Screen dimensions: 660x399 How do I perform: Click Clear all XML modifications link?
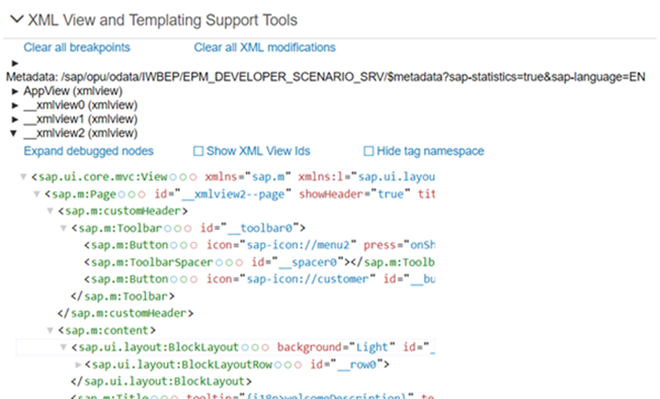(x=264, y=48)
